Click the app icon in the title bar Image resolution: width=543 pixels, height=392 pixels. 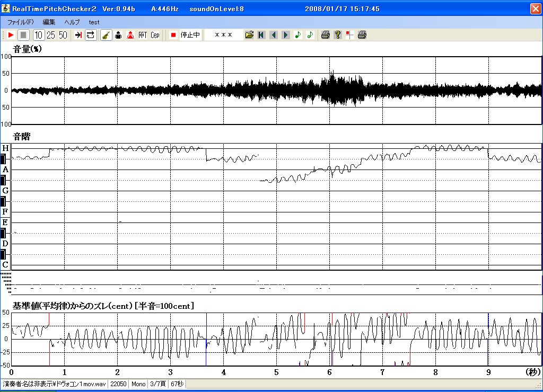coord(5,8)
